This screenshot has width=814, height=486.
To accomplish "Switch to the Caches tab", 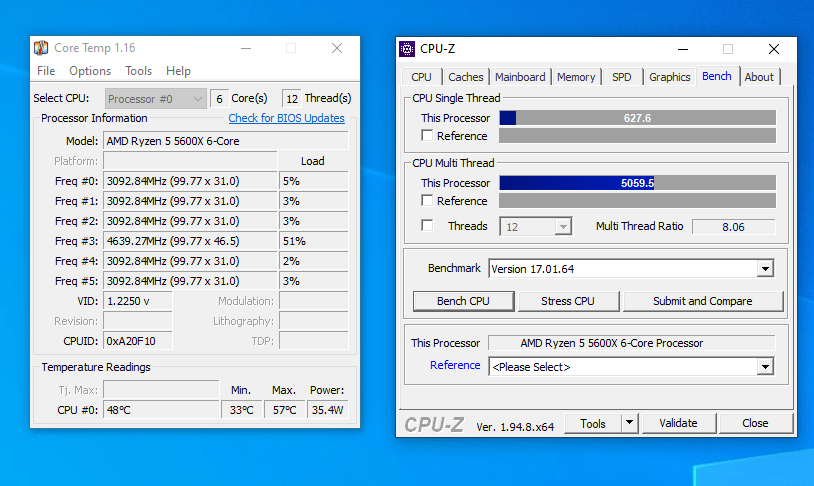I will 466,77.
